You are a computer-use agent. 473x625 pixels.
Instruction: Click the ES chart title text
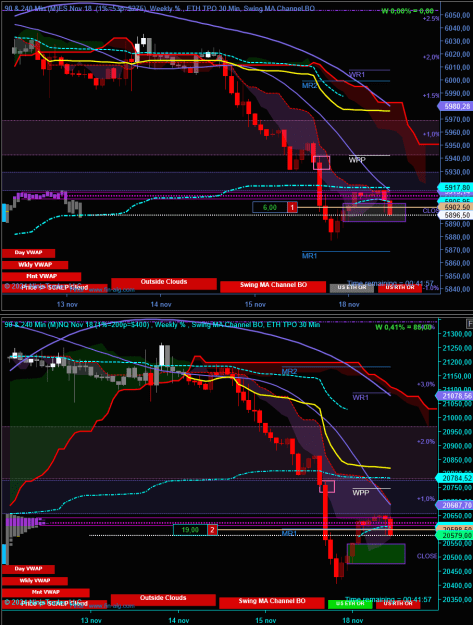pos(160,8)
